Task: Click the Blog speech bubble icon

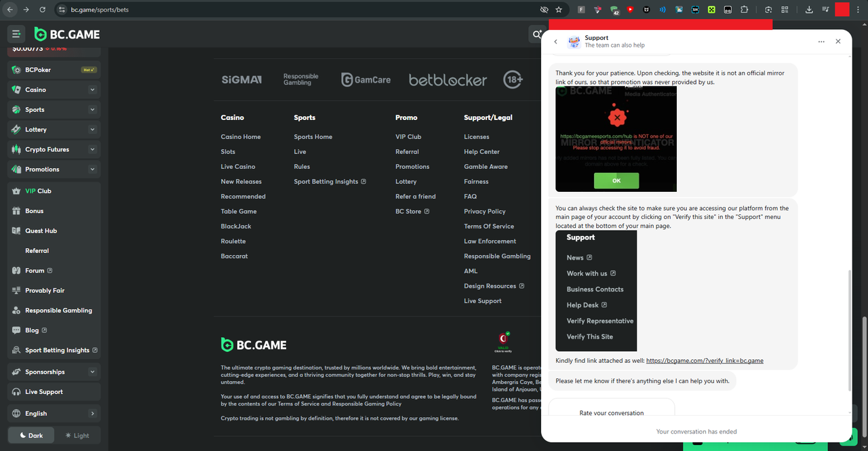Action: pyautogui.click(x=16, y=330)
